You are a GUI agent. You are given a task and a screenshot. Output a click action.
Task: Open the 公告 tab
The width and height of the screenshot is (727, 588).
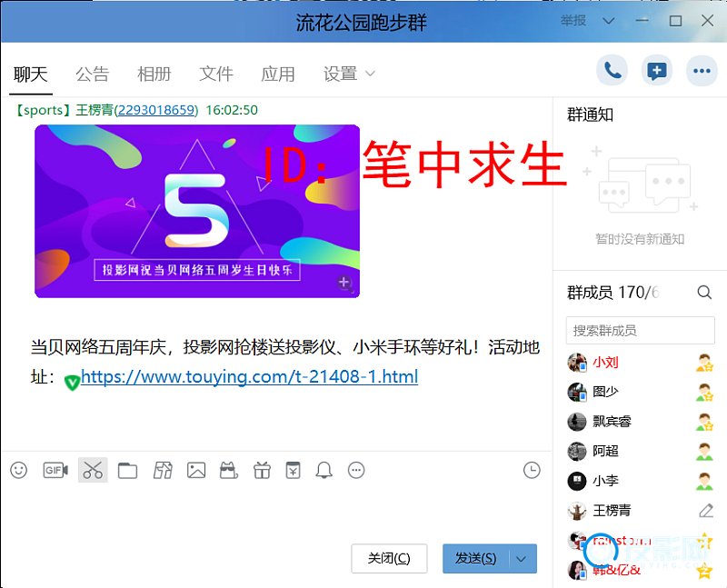point(93,75)
